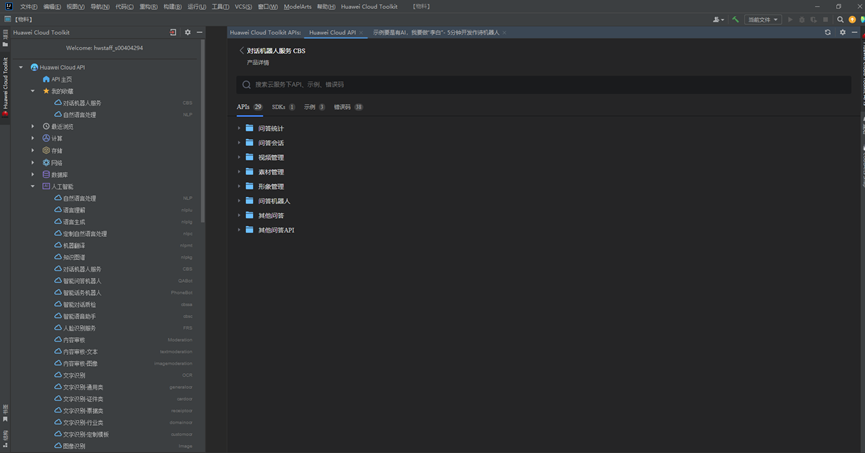Switch to the SDKs tab

284,107
